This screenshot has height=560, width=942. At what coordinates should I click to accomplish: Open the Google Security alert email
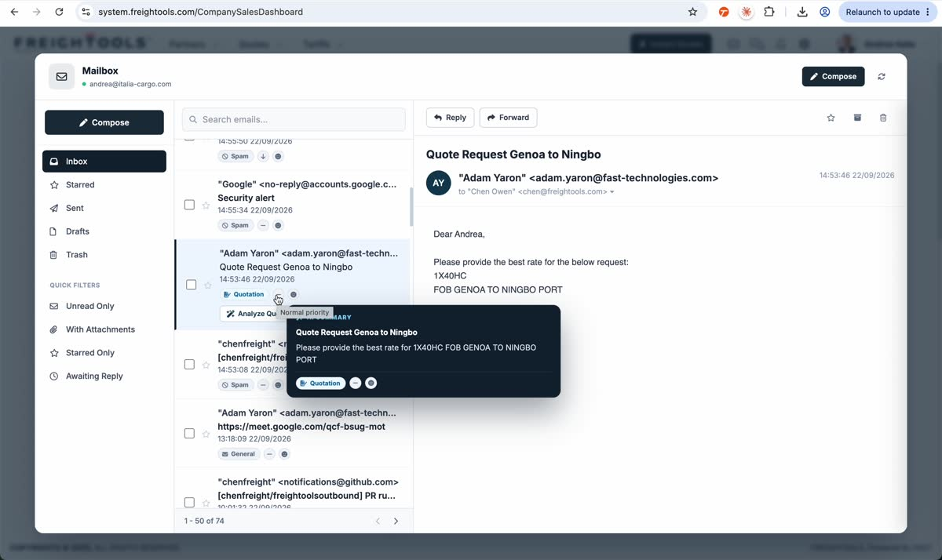point(292,205)
